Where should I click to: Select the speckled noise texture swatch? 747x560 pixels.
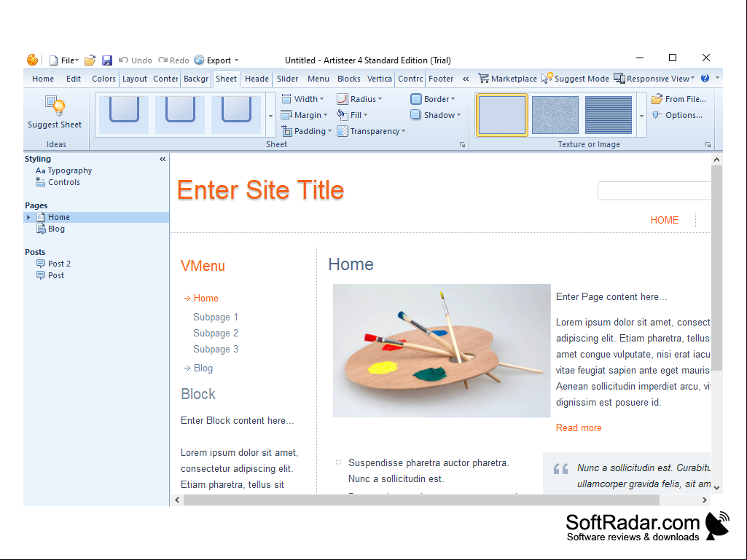coord(555,115)
